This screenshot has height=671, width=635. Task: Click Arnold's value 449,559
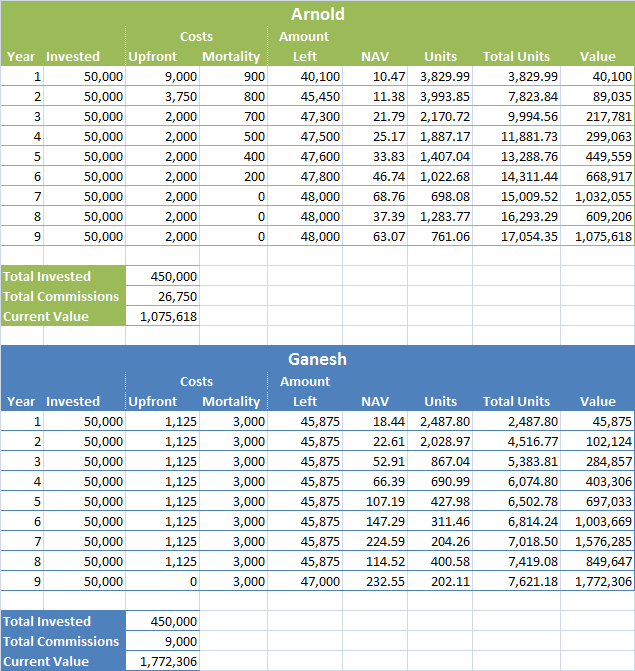click(608, 156)
